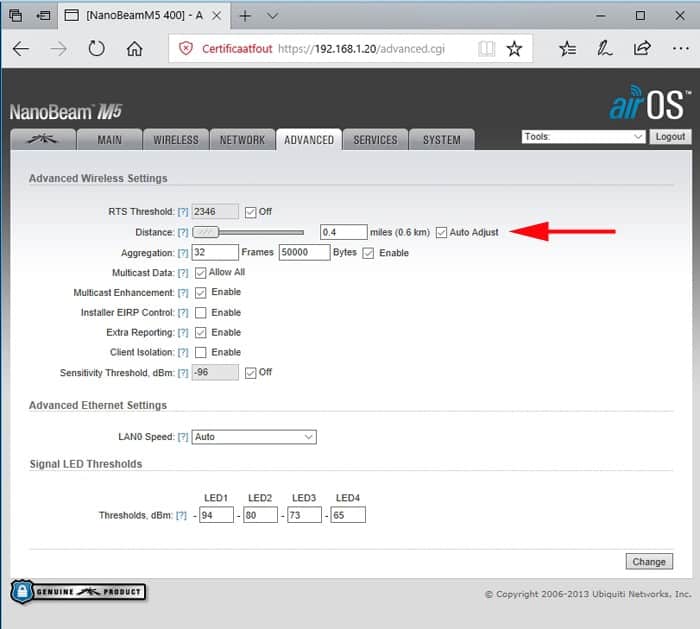Toggle the Auto Adjust checkbox
700x629 pixels.
(442, 233)
